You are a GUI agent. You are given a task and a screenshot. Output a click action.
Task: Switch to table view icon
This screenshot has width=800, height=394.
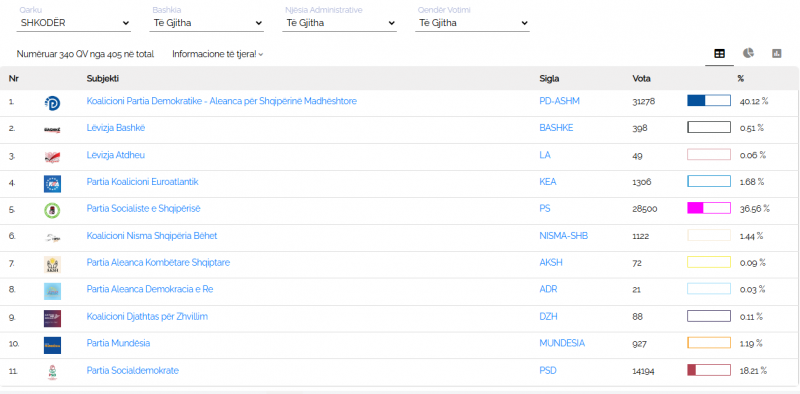click(719, 54)
